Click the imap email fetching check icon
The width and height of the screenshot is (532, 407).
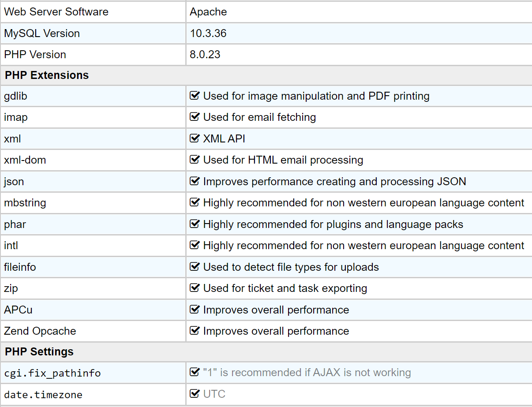[x=195, y=117]
